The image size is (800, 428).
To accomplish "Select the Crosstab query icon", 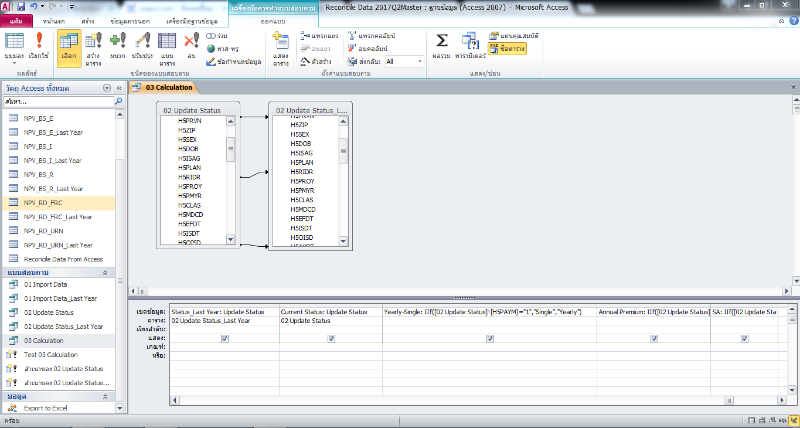I will [x=167, y=46].
